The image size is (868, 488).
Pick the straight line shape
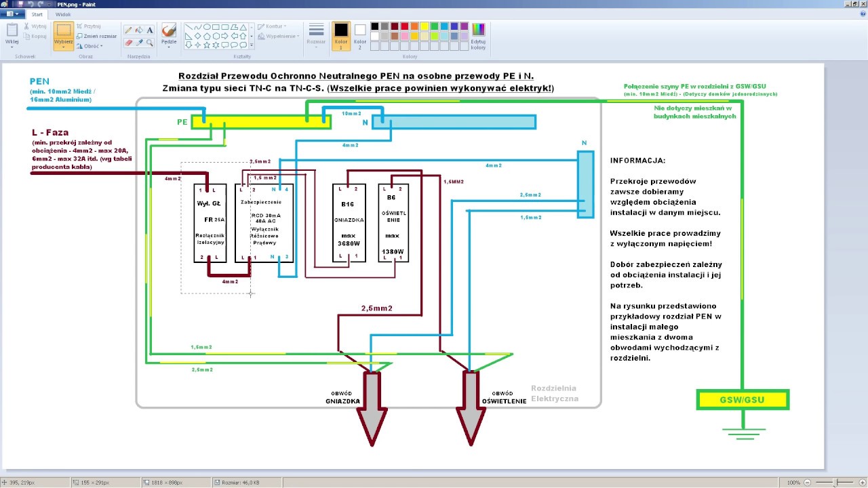coord(189,27)
